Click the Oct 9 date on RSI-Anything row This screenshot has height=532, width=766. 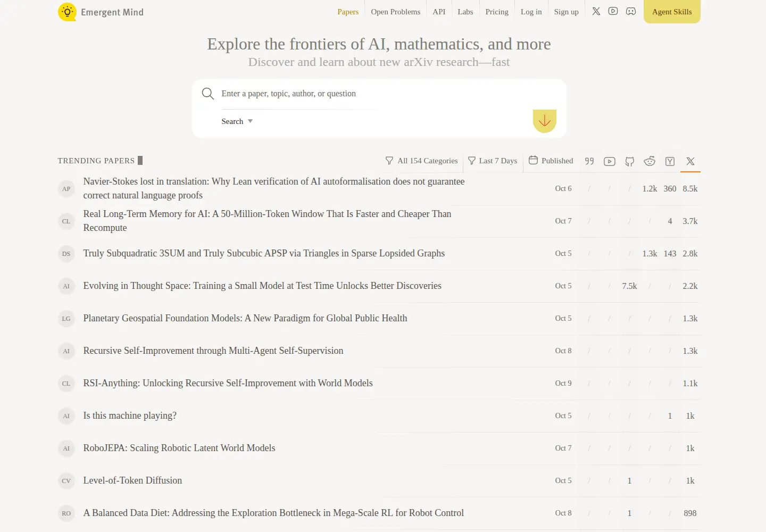pyautogui.click(x=563, y=383)
